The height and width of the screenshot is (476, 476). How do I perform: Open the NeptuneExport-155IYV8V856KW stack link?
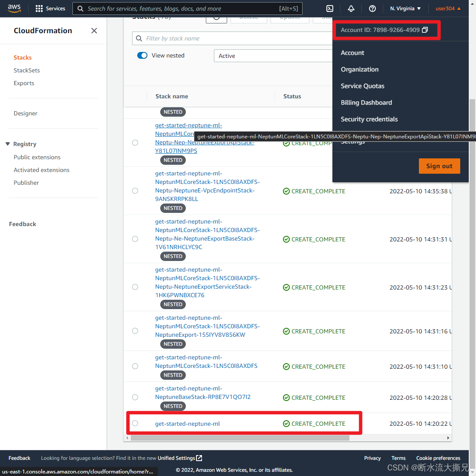pyautogui.click(x=208, y=326)
